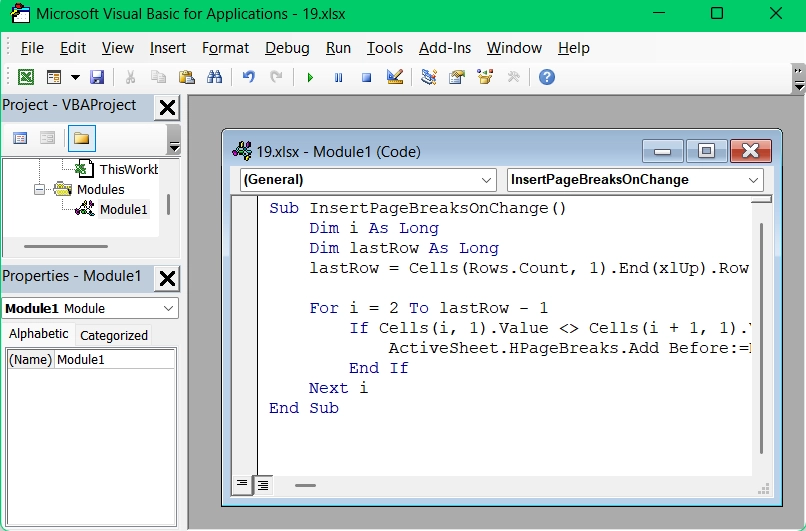Image resolution: width=806 pixels, height=531 pixels.
Task: Click the blue Help question mark icon
Action: click(x=546, y=77)
